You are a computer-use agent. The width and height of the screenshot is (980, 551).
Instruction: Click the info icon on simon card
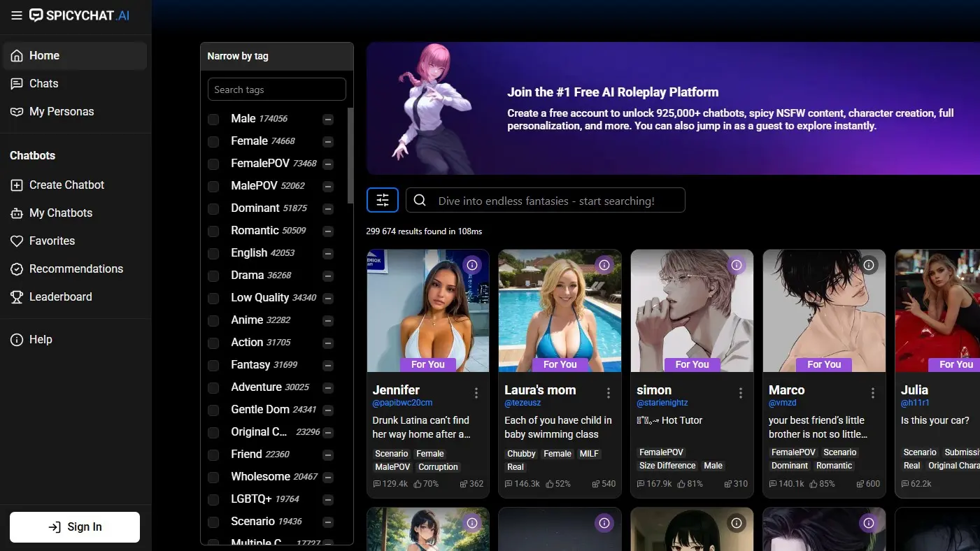[736, 265]
